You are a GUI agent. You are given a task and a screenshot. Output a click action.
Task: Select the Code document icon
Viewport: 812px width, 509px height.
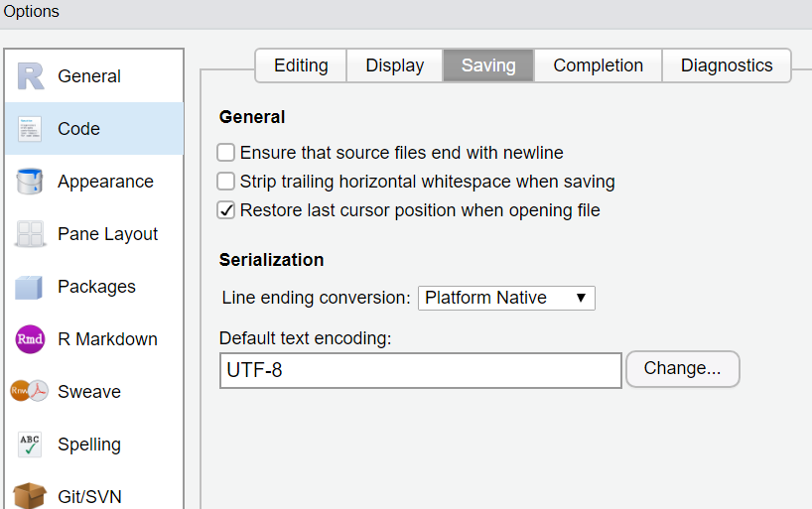(30, 129)
